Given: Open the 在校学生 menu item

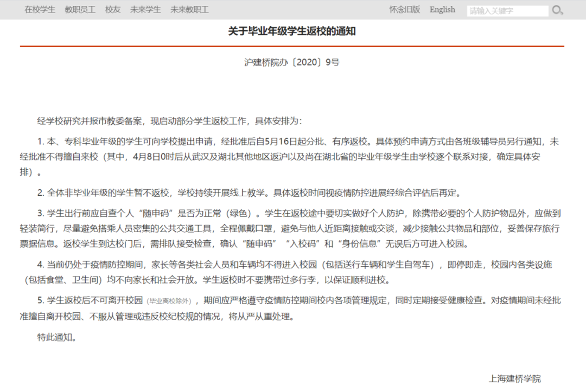Looking at the screenshot, I should [40, 10].
